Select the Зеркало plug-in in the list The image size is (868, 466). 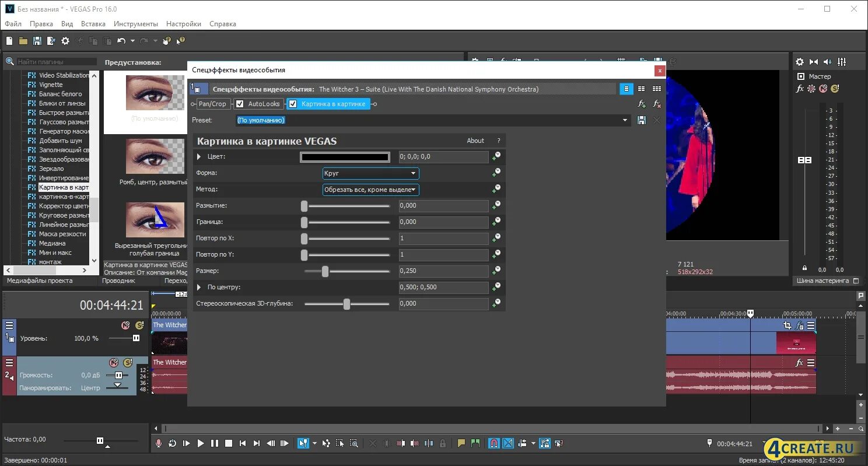point(52,169)
